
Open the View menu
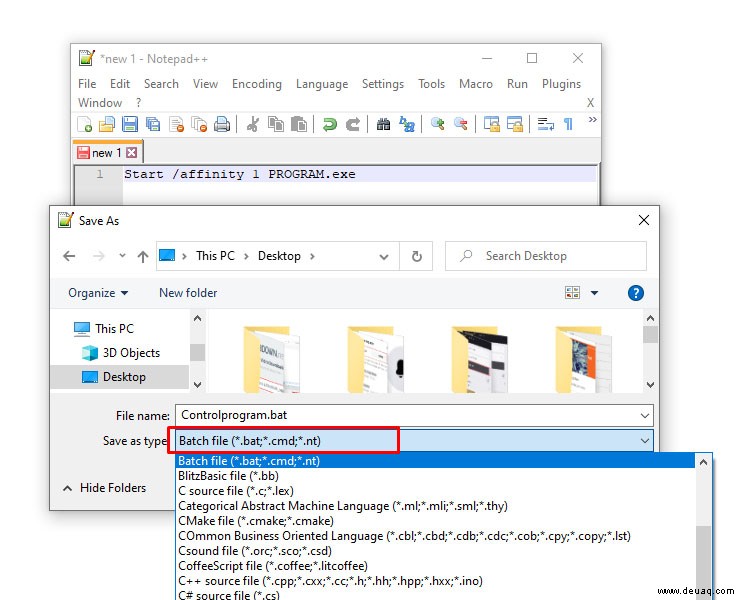[205, 84]
